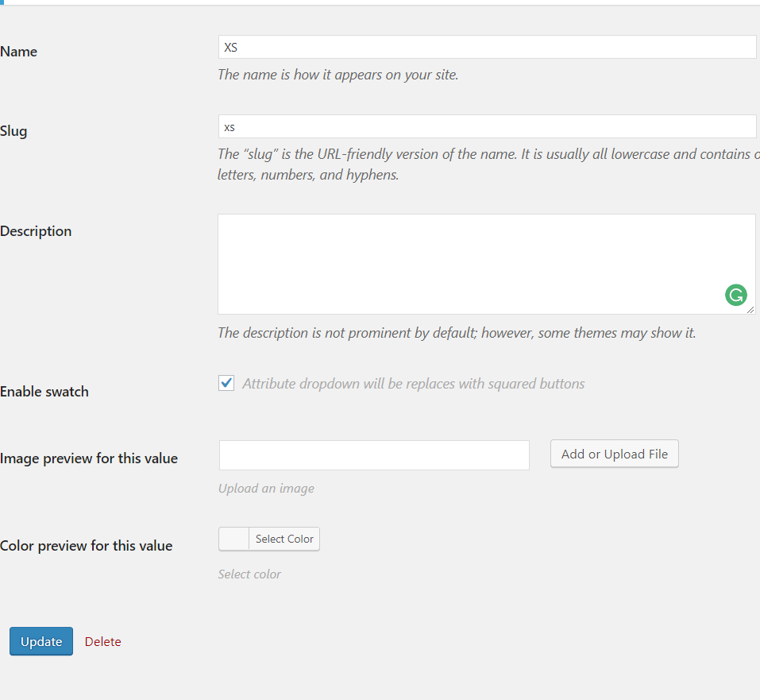Click the Grammarly icon in Description box
The image size is (760, 700).
[736, 296]
